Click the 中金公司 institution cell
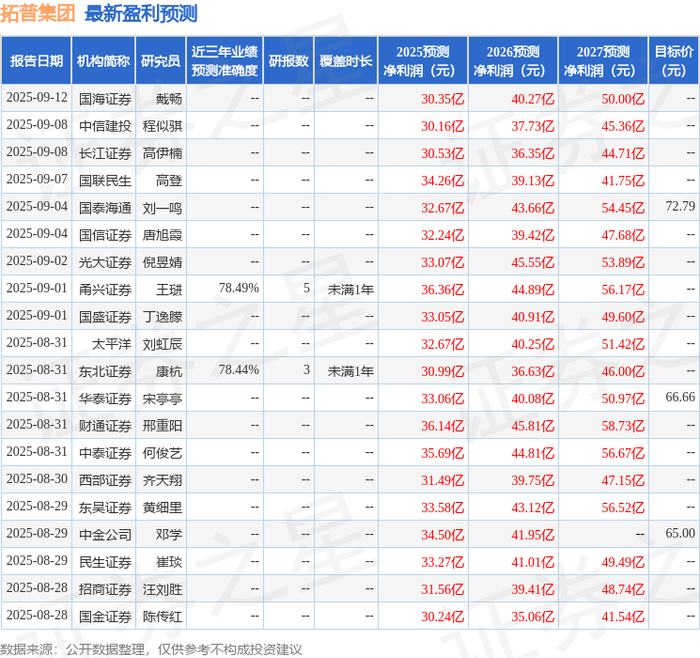The width and height of the screenshot is (700, 658). [105, 535]
